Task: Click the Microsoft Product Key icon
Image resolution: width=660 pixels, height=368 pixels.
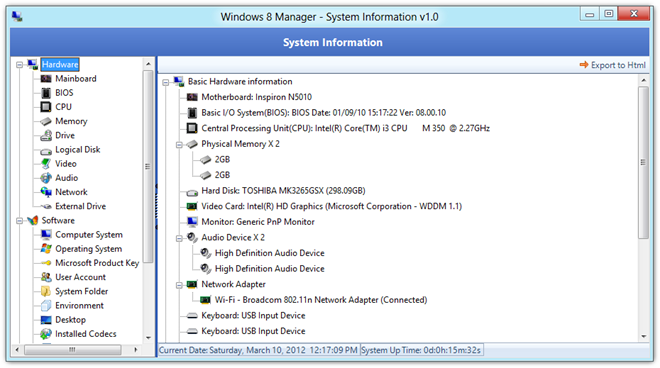Action: (x=46, y=263)
